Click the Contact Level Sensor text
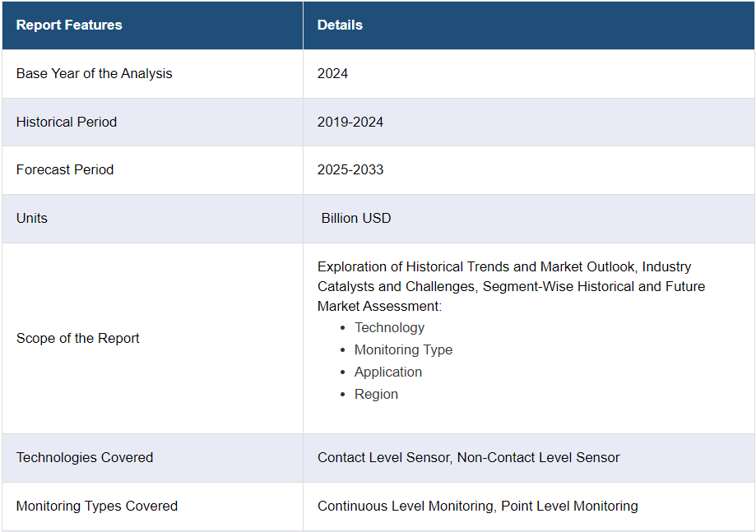 tap(384, 457)
